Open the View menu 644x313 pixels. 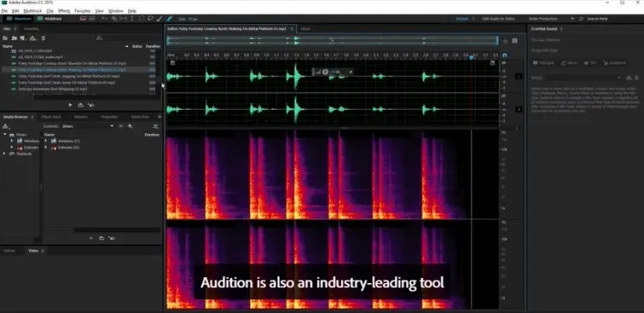tap(100, 10)
